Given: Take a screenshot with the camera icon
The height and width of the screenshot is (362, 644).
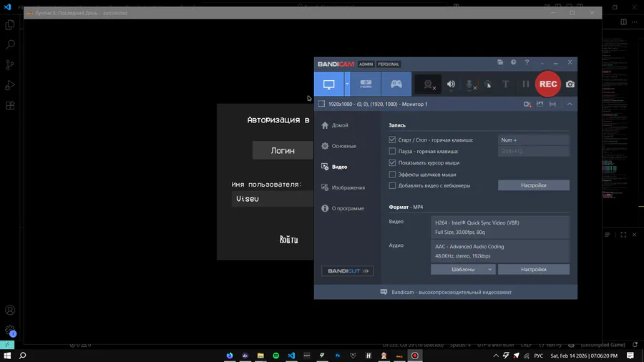Looking at the screenshot, I should coord(570,84).
